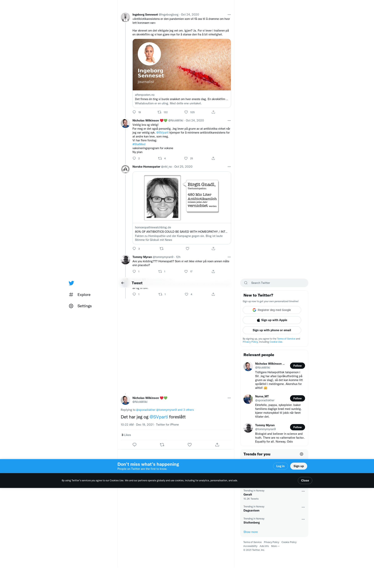Retweet the main tweet 'Det har jeg'
Screen dimensions: 374x588
tap(162, 445)
